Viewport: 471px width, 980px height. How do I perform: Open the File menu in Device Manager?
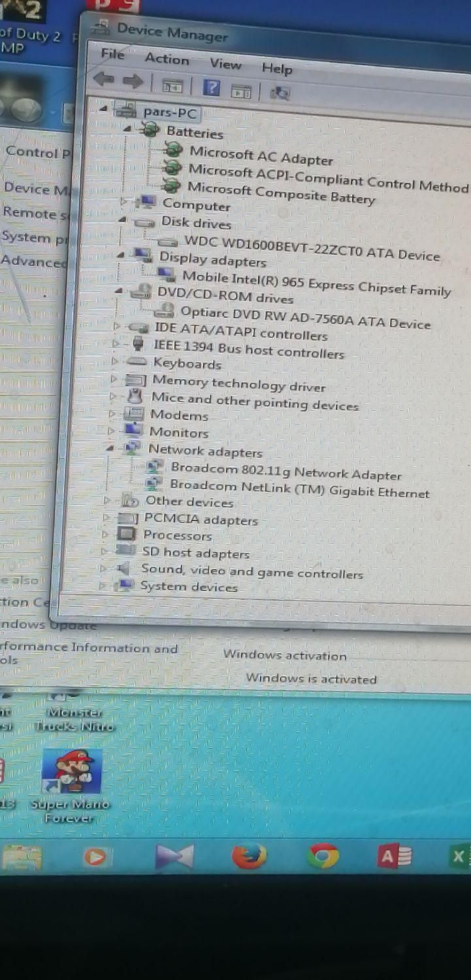click(x=113, y=54)
